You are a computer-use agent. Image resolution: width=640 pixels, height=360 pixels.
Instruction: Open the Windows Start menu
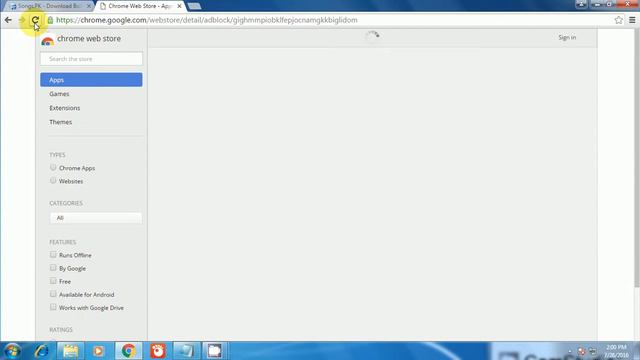[x=12, y=351]
